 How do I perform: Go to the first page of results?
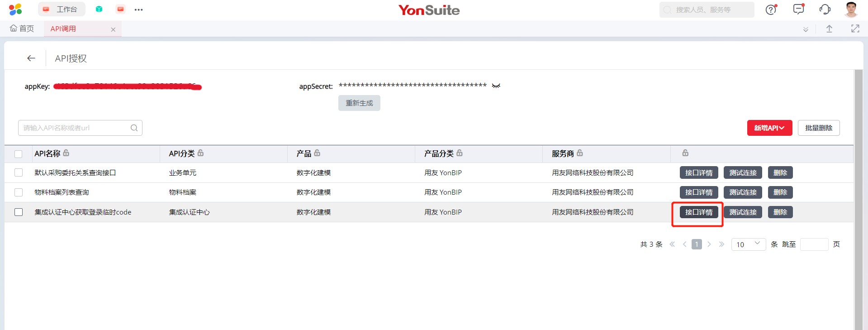coord(672,244)
